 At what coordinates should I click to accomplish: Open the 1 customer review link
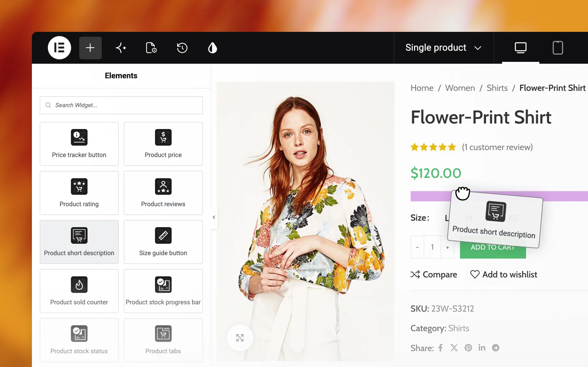[x=497, y=147]
